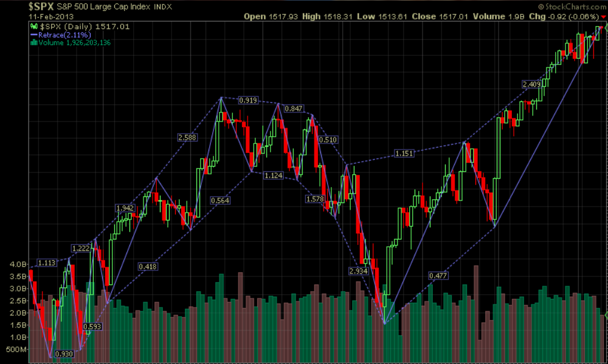This screenshot has height=364, width=608.
Task: Click the High 1518.31 value
Action: [327, 16]
